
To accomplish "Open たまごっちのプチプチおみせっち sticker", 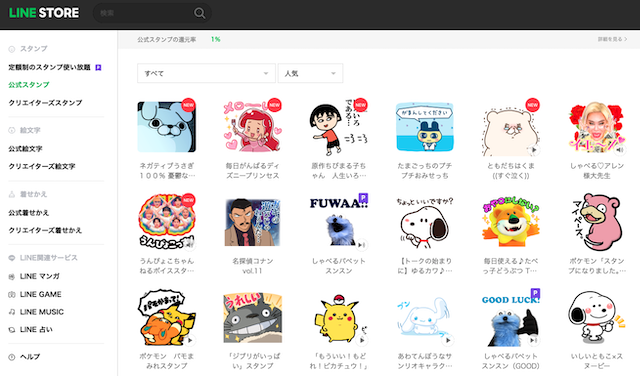I will pos(424,127).
